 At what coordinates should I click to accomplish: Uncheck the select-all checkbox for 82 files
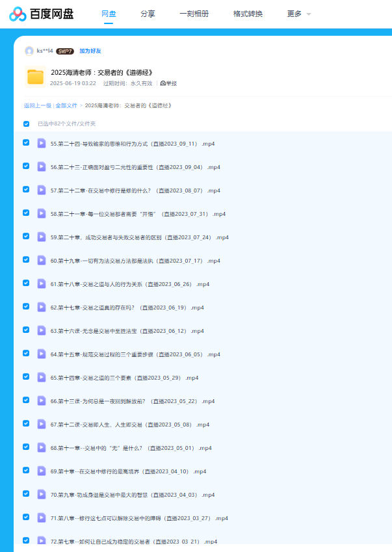coord(26,124)
